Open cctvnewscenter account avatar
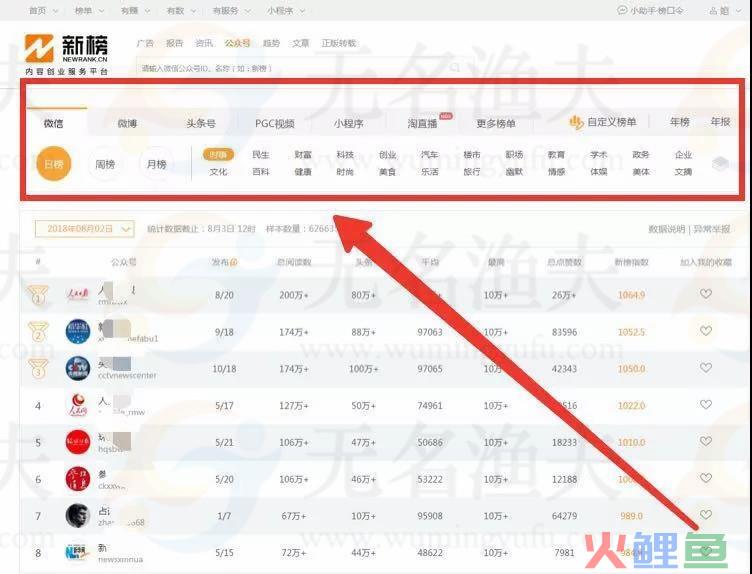 pyautogui.click(x=78, y=368)
